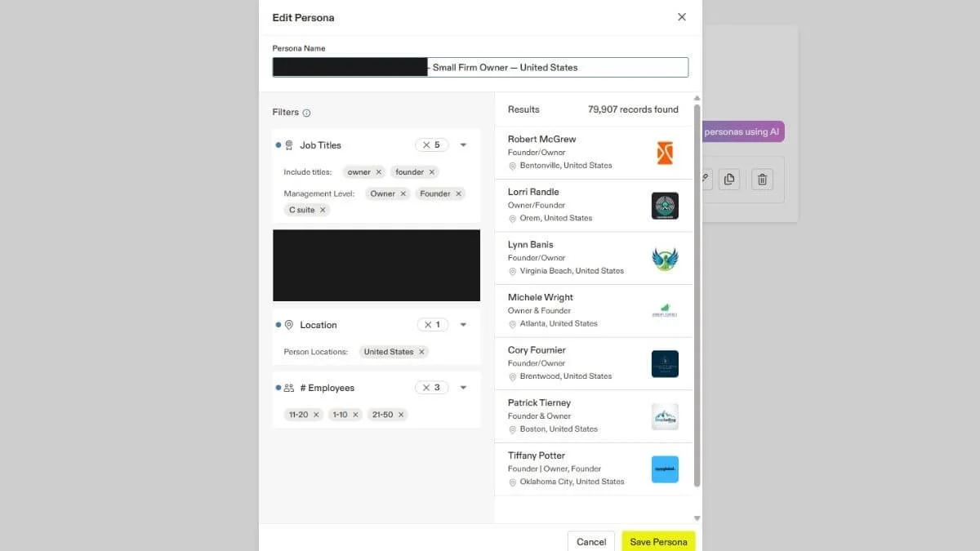980x551 pixels.
Task: Click the 'personas using AI' button behind dialog
Action: pos(742,131)
